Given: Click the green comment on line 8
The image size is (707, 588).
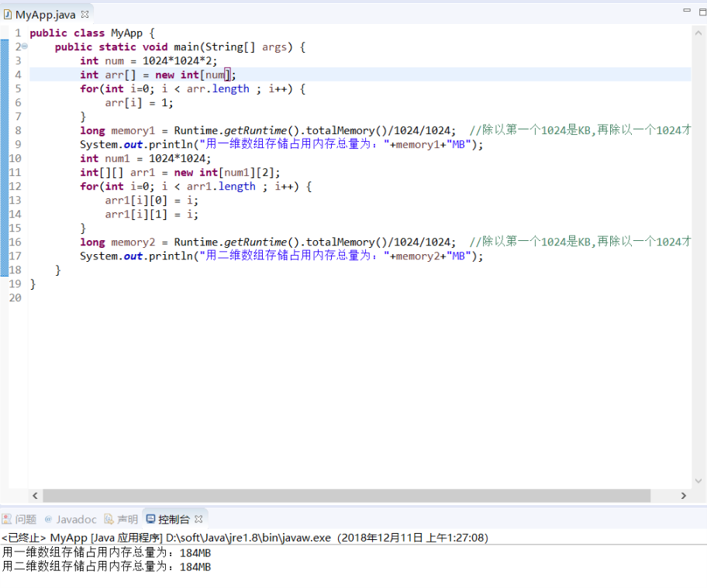Looking at the screenshot, I should point(581,131).
